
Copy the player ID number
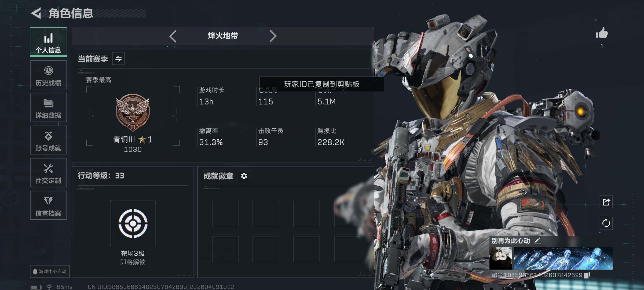tap(587, 275)
